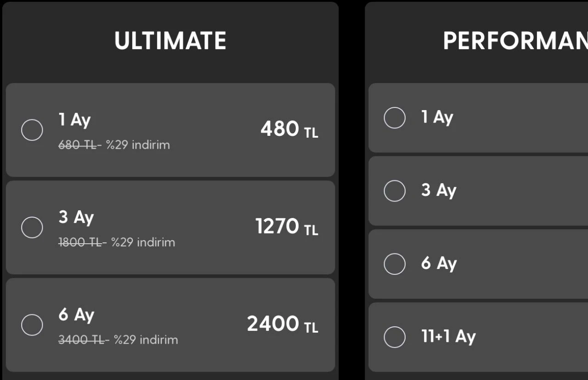Select the 6 Ay option under ULTIMATE
This screenshot has height=380, width=588.
click(x=32, y=324)
